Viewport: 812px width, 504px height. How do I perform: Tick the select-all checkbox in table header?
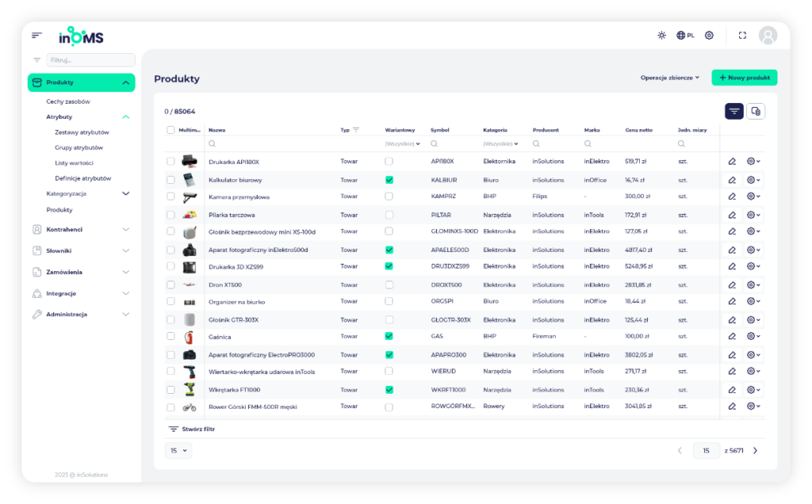tap(170, 130)
